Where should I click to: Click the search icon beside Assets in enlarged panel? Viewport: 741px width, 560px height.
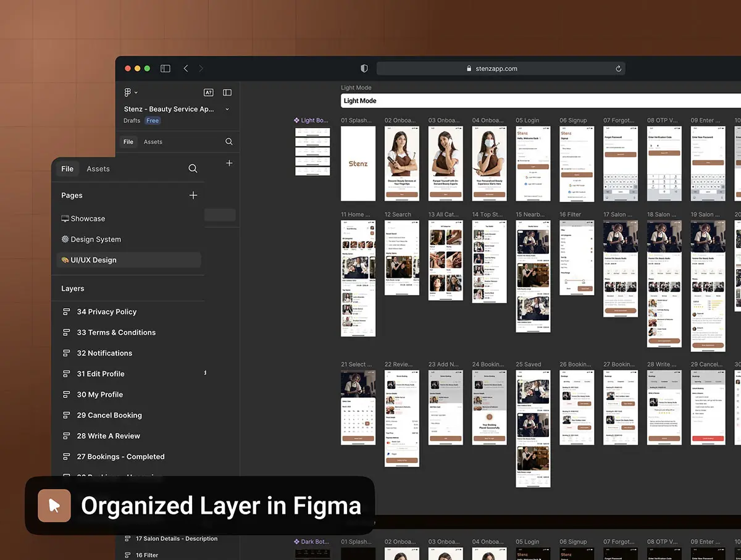click(193, 169)
